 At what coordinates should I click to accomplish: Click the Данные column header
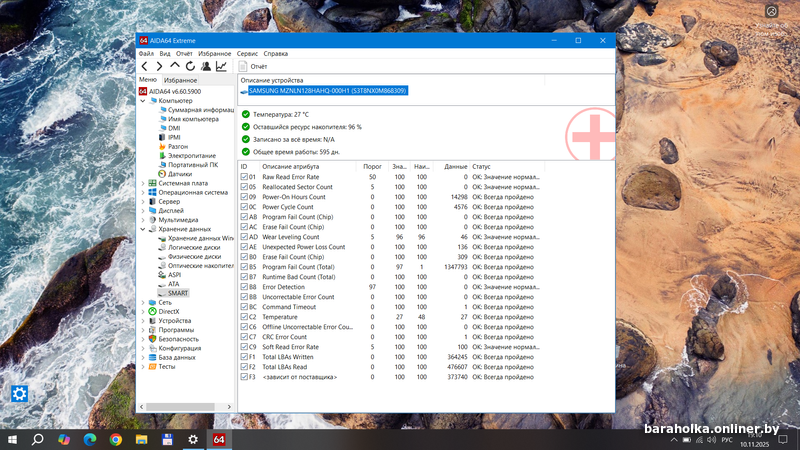[x=455, y=166]
